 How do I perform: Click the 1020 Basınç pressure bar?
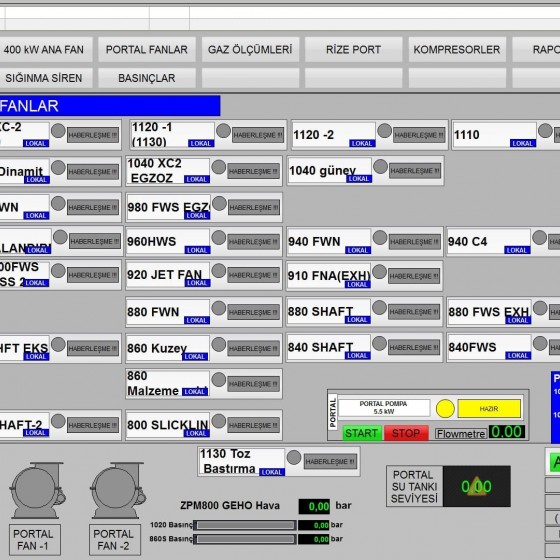coord(245,525)
